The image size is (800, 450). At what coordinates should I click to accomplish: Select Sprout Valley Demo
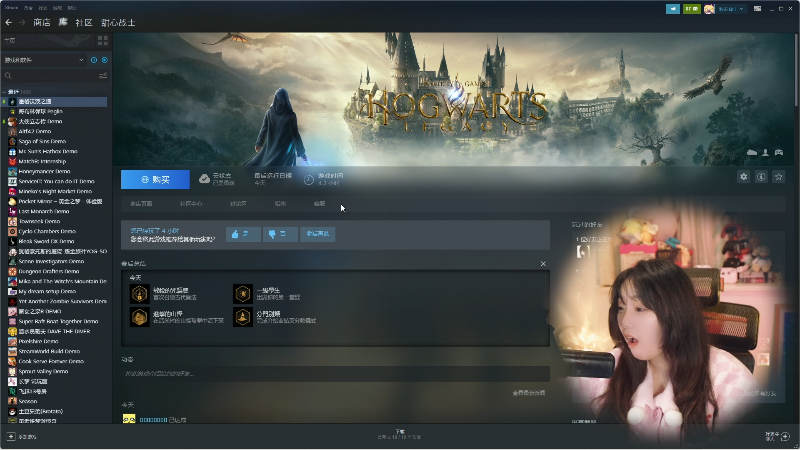[x=43, y=371]
